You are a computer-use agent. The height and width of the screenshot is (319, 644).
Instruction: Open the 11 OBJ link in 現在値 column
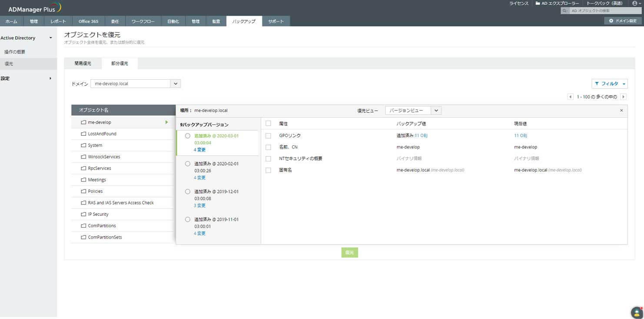[521, 136]
